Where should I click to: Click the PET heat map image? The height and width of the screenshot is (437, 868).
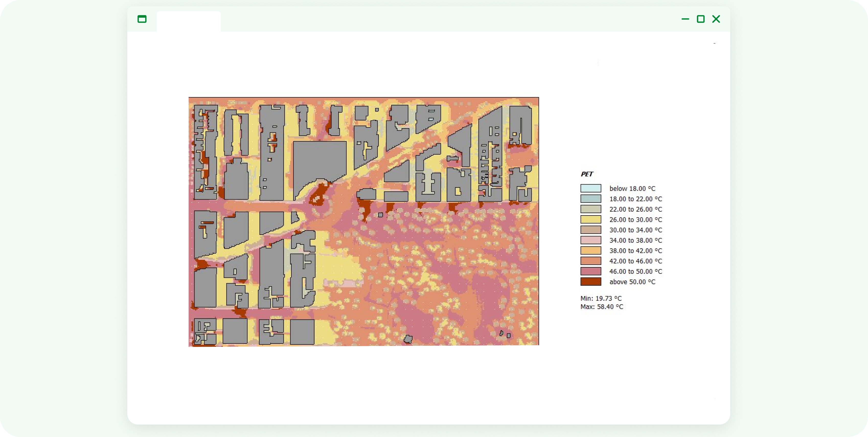tap(363, 221)
